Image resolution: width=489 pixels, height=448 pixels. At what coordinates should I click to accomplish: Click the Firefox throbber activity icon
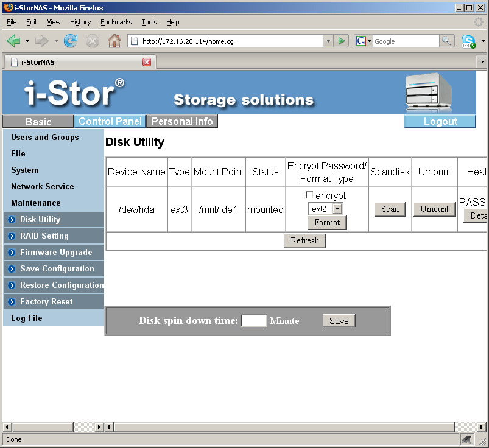click(x=479, y=22)
